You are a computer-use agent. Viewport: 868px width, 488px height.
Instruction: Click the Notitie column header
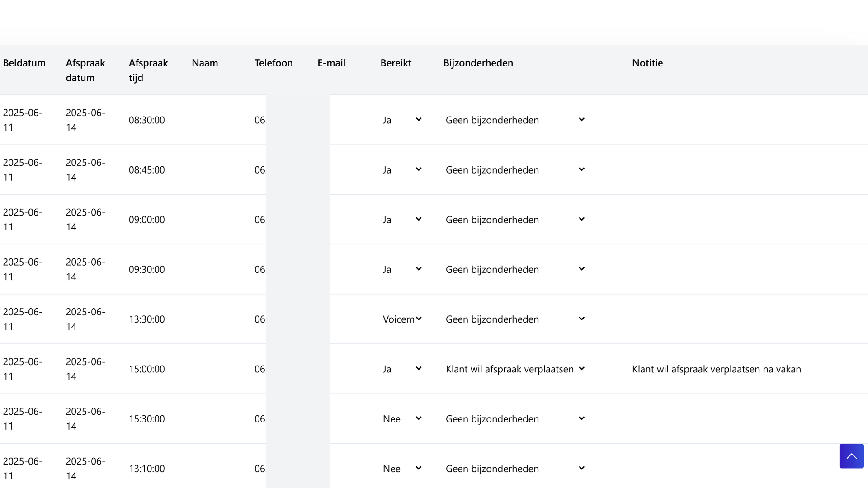(647, 63)
